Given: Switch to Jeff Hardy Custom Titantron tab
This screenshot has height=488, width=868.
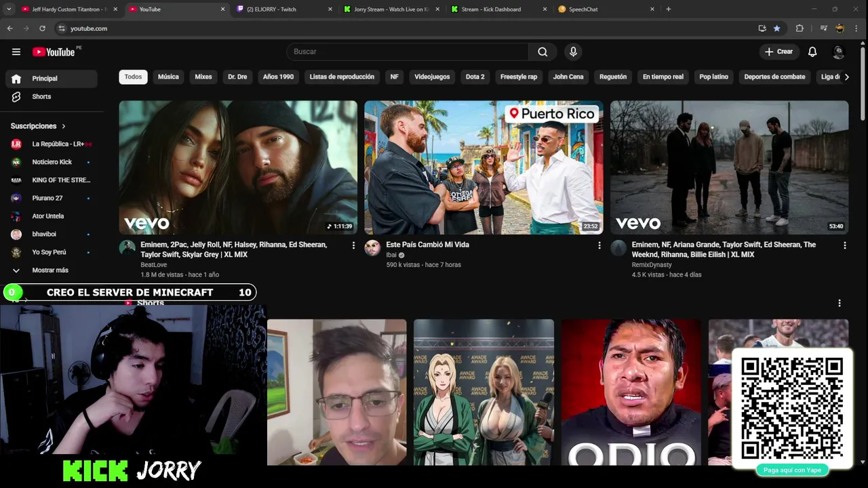Looking at the screenshot, I should click(x=68, y=9).
